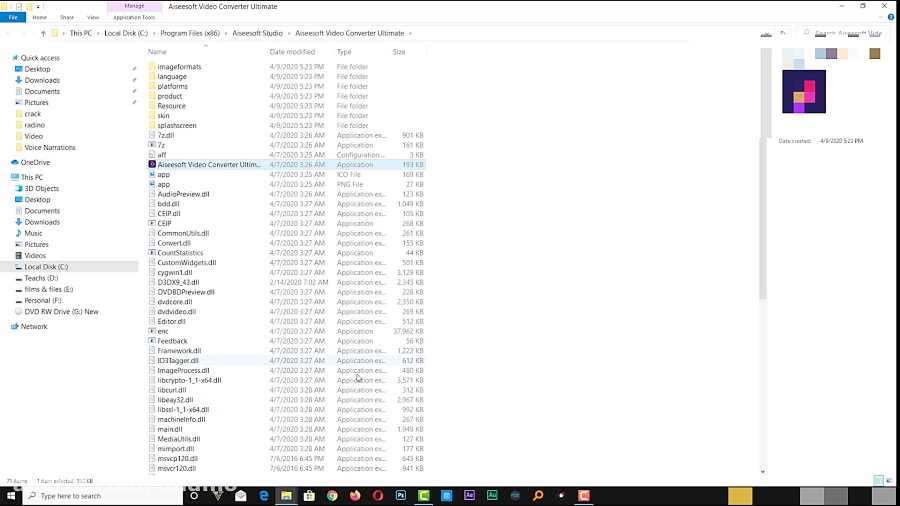The width and height of the screenshot is (900, 506).
Task: Select the file named ID3Tagger.dll
Action: pos(178,361)
